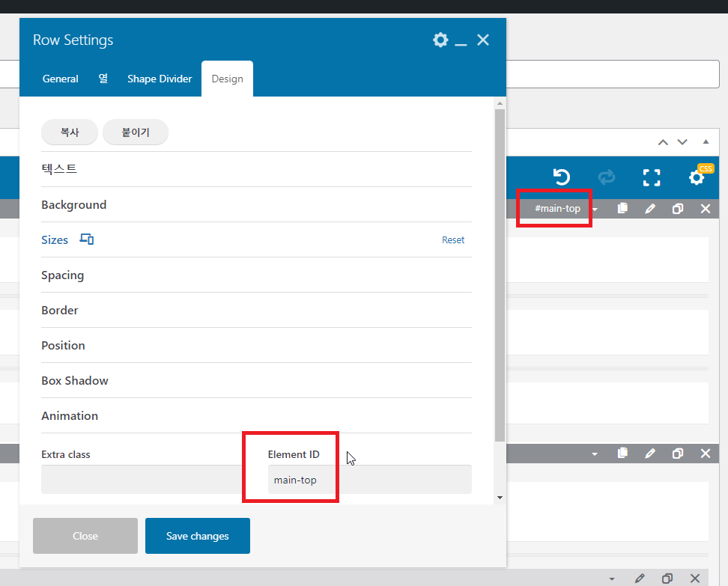Switch to the General tab

coord(61,79)
